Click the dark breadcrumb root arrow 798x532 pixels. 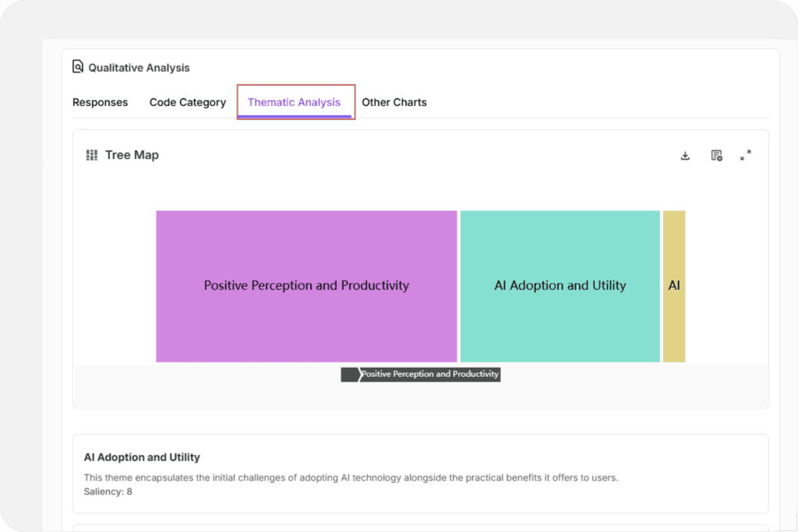tap(349, 375)
